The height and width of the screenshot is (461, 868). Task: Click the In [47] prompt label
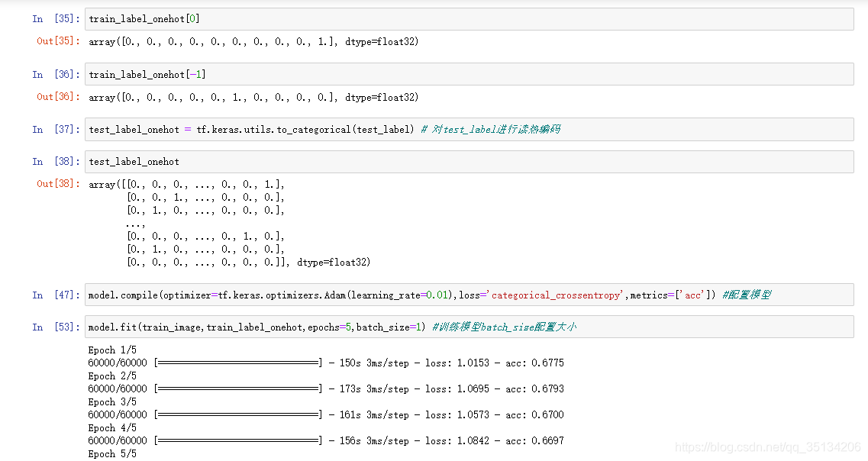point(56,295)
